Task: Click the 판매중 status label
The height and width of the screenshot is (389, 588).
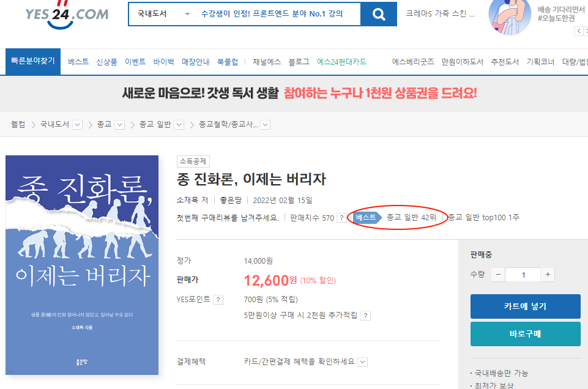Action: (x=481, y=255)
